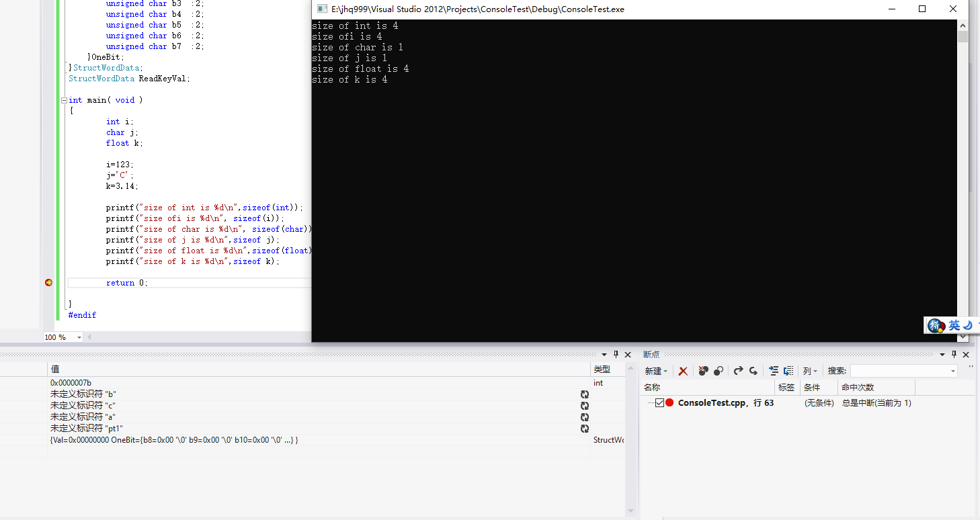Click the 总是中断(当前为 1) hit count cell
Image resolution: width=980 pixels, height=520 pixels.
[876, 403]
